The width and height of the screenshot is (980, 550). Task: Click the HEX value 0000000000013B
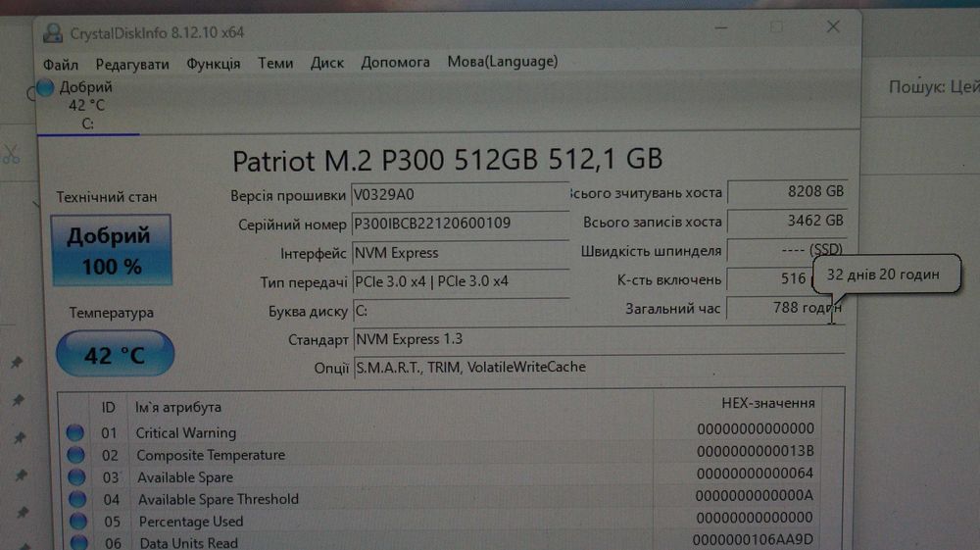click(x=755, y=451)
